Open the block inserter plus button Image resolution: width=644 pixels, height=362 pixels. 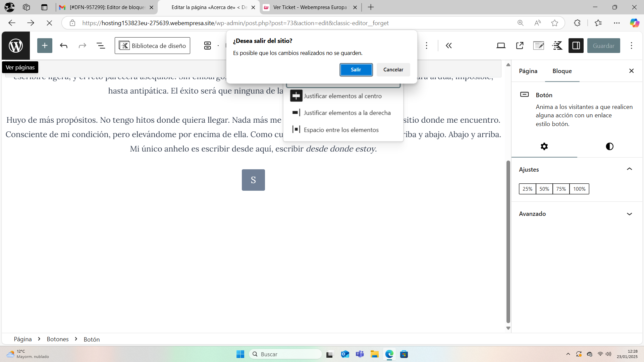[45, 46]
